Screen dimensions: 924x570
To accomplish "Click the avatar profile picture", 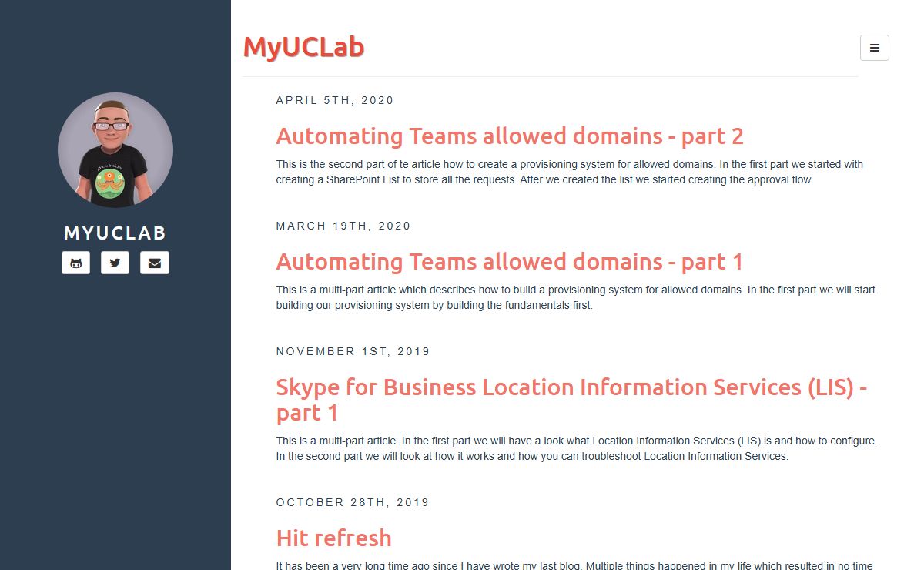I will click(115, 150).
